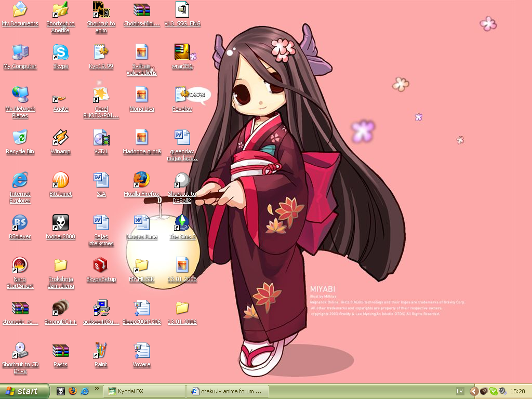Image resolution: width=532 pixels, height=399 pixels.
Task: Open the 13.01.2006 image file icon
Action: pyautogui.click(x=182, y=265)
